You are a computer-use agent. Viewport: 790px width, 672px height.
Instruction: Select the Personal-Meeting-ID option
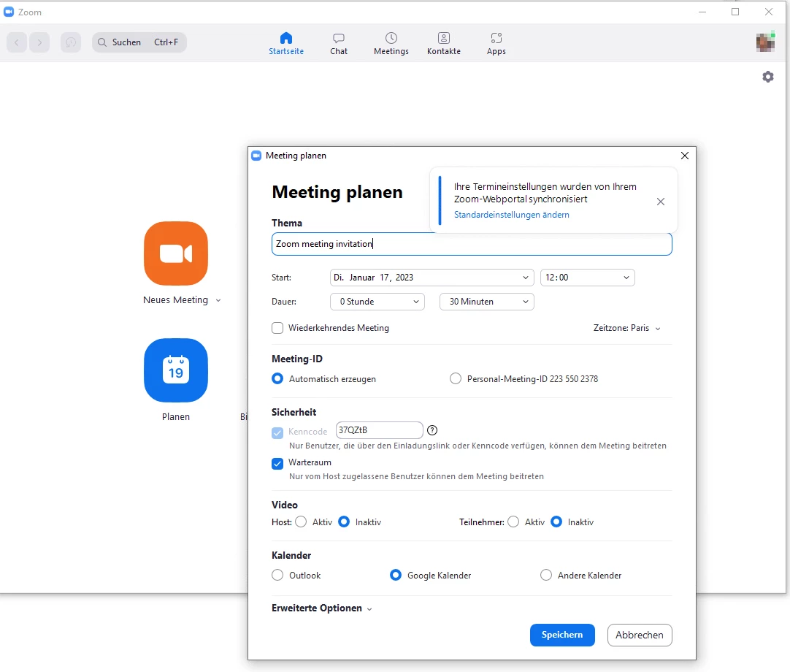(x=456, y=378)
